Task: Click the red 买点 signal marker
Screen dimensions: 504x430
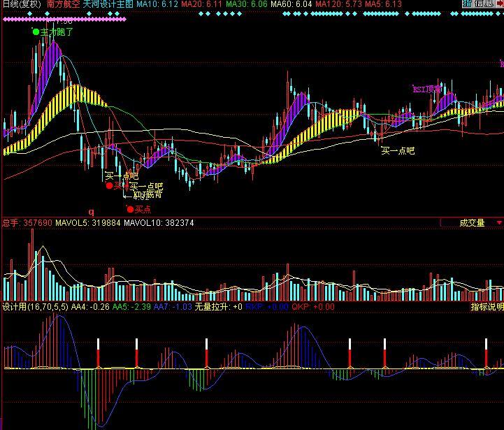Action: (130, 208)
